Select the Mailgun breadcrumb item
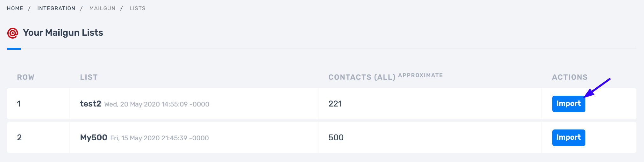 click(x=102, y=8)
